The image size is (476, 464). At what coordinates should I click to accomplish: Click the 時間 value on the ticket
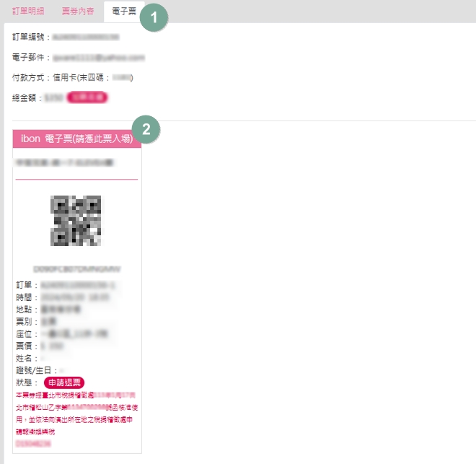click(69, 297)
